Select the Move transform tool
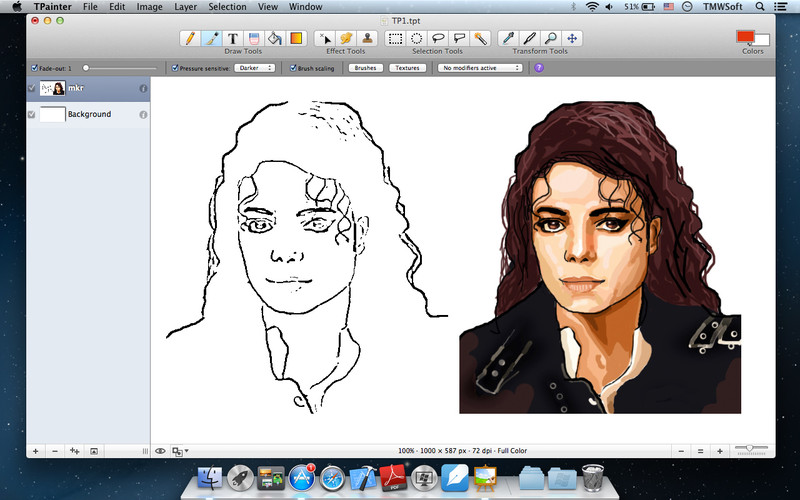This screenshot has height=500, width=800. pyautogui.click(x=572, y=38)
